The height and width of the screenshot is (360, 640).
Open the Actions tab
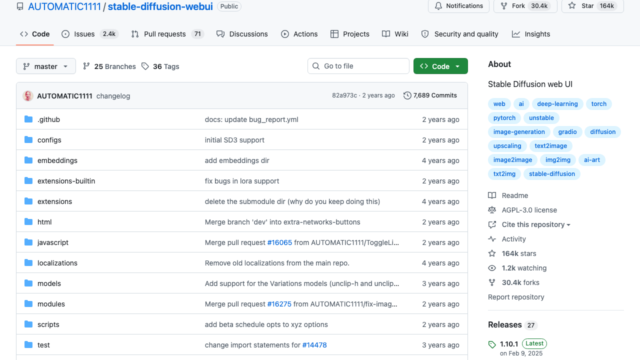tap(299, 34)
